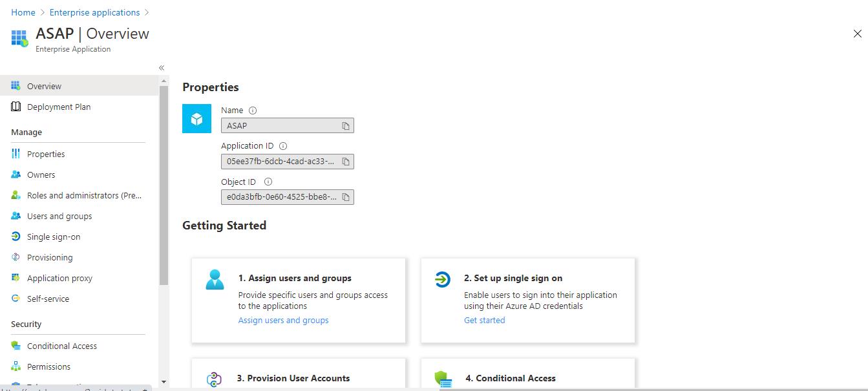The image size is (868, 391).
Task: Open the Deployment Plan menu item
Action: 59,107
